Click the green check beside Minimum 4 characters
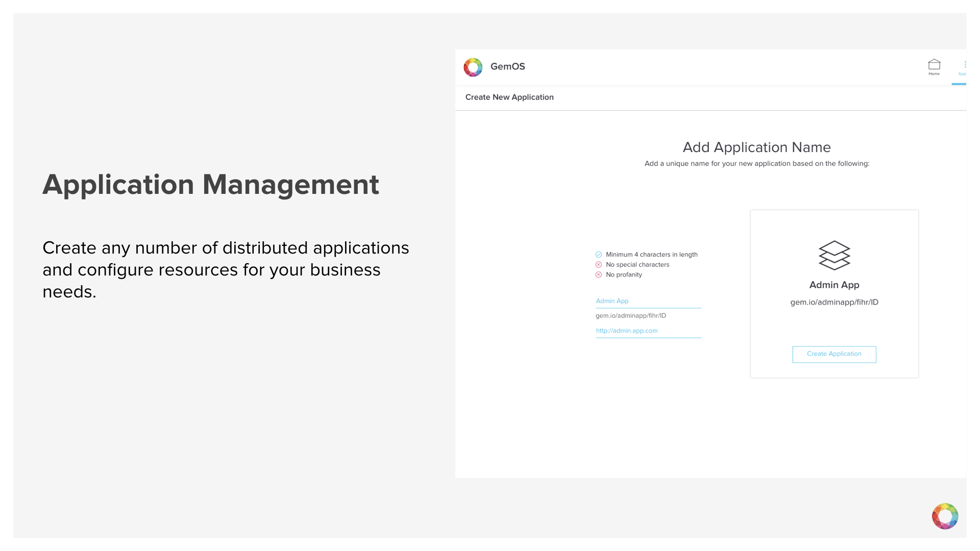Image resolution: width=980 pixels, height=551 pixels. click(x=598, y=255)
